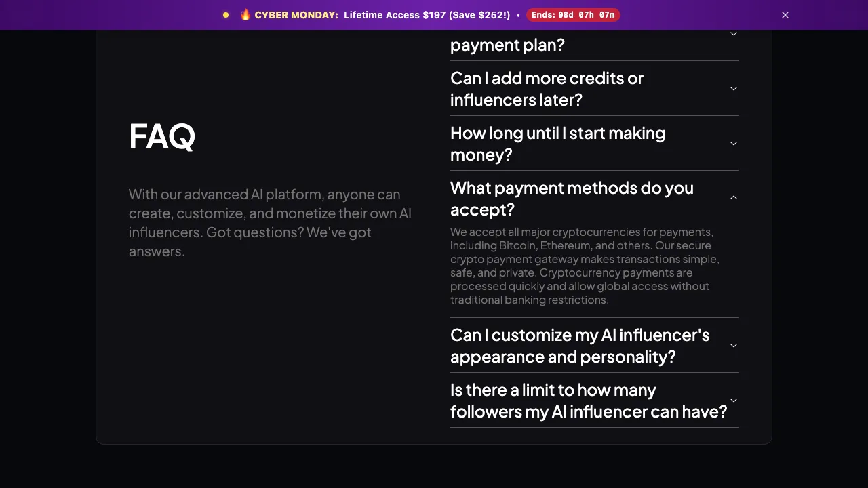This screenshot has width=868, height=488.
Task: Collapse "What payment methods do you accept?"
Action: 572,198
